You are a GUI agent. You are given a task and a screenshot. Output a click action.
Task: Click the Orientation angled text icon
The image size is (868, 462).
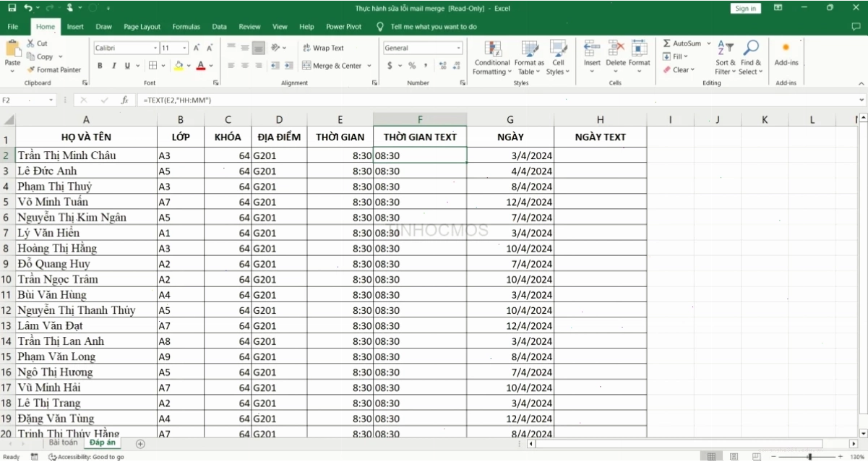[276, 48]
